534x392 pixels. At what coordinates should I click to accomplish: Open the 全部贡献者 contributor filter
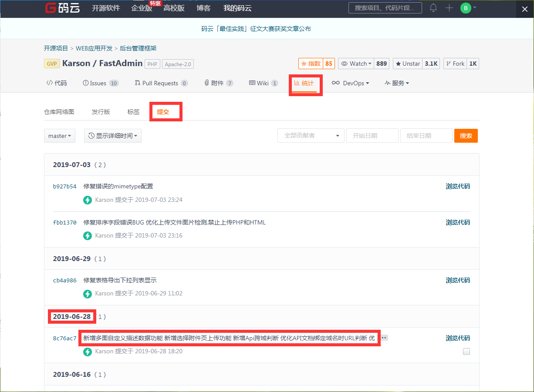coord(311,136)
